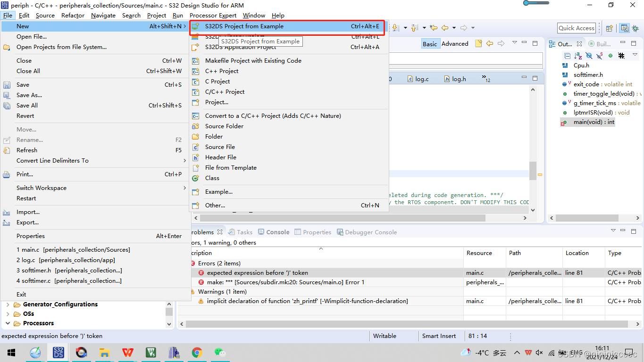The image size is (644, 362).
Task: Collapse Processors folder
Action: (8, 323)
